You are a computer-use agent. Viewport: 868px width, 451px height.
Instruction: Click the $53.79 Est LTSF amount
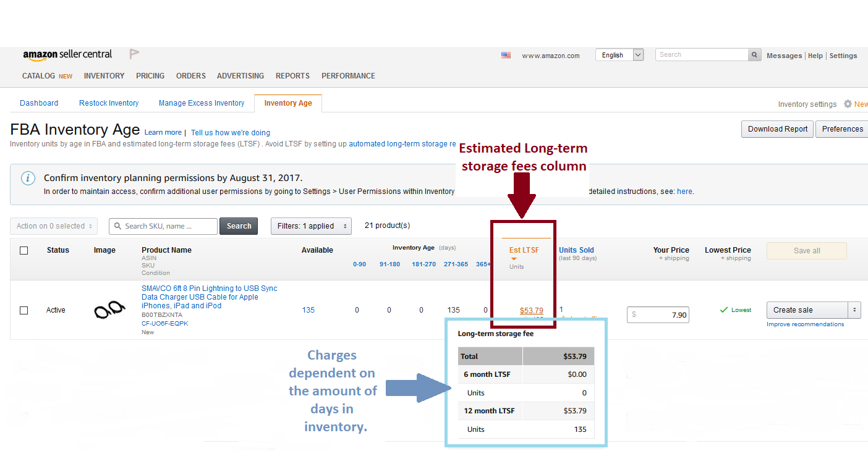(x=531, y=311)
